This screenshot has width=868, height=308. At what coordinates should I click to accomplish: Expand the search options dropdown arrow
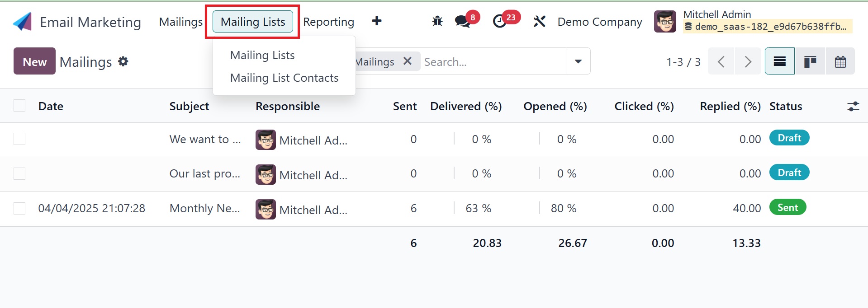(x=578, y=61)
